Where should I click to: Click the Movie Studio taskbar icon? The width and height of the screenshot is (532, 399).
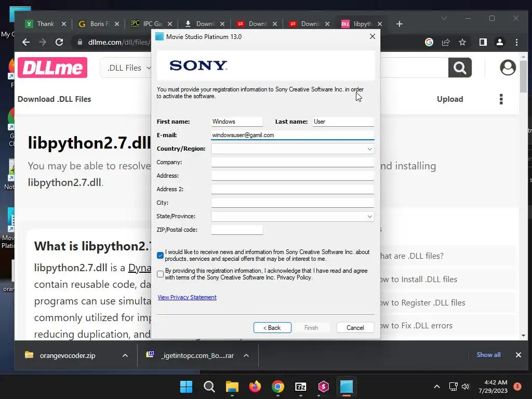point(347,387)
